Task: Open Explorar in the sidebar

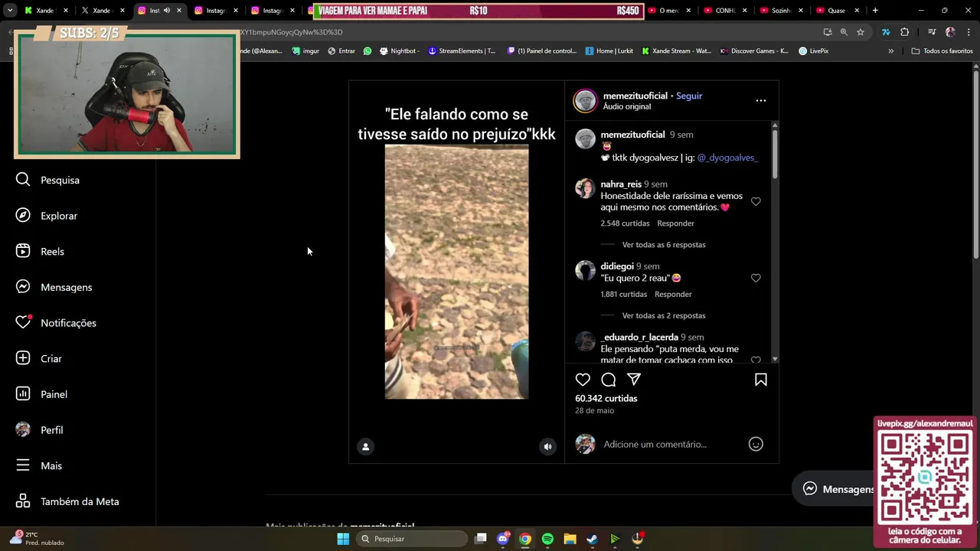Action: [47, 216]
